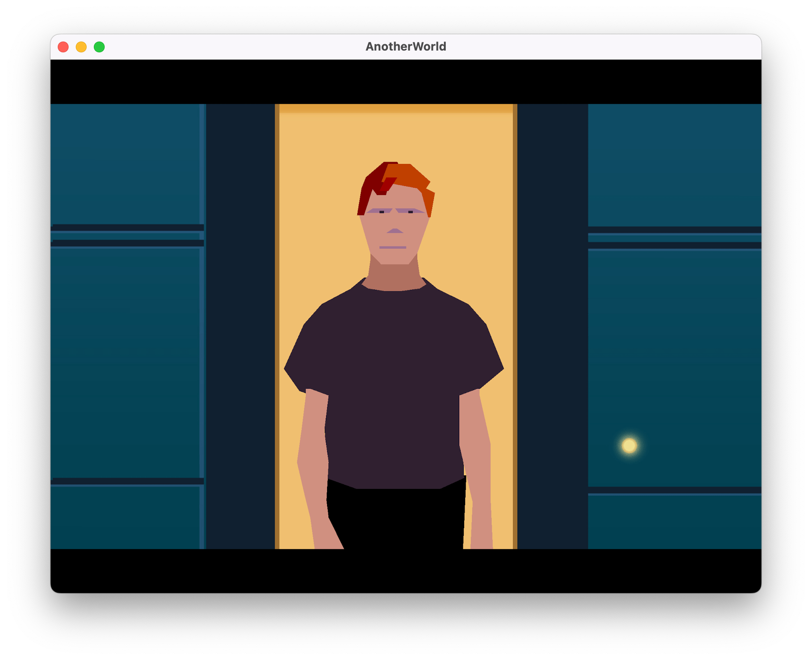Minimize the AnotherWorld window

81,47
